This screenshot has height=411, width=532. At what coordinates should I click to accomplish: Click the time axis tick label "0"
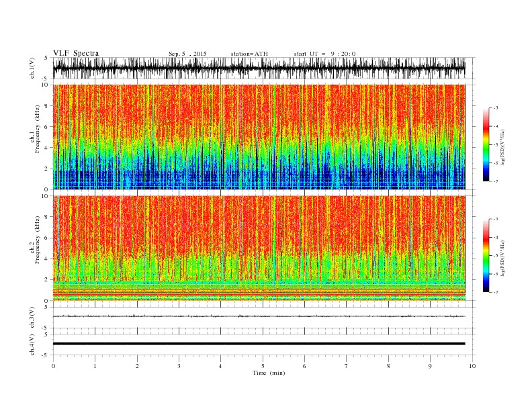(53, 366)
